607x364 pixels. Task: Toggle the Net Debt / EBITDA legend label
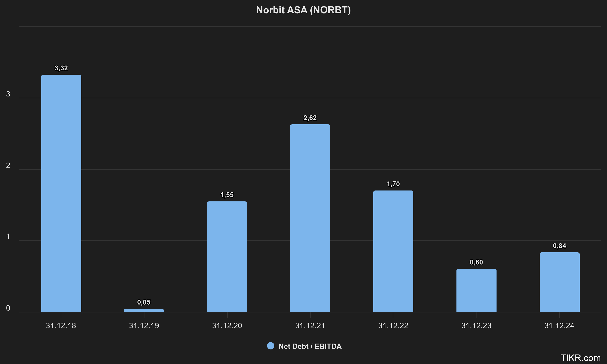[310, 346]
